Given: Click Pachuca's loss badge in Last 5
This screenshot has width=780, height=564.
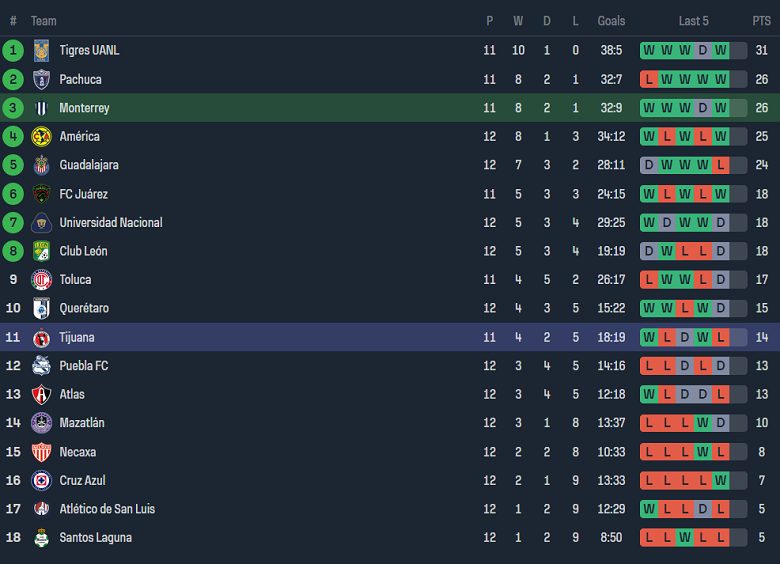Looking at the screenshot, I should point(649,79).
